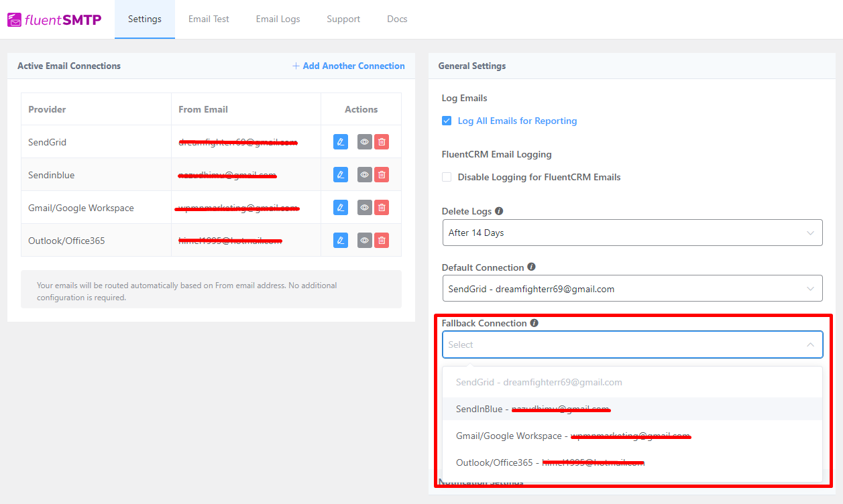Click the Delete Logs info icon
This screenshot has width=843, height=504.
click(x=499, y=210)
